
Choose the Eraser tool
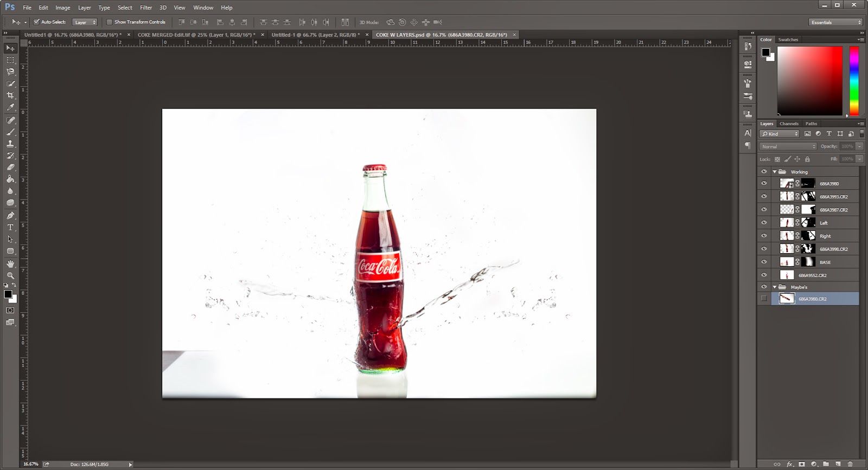point(10,167)
